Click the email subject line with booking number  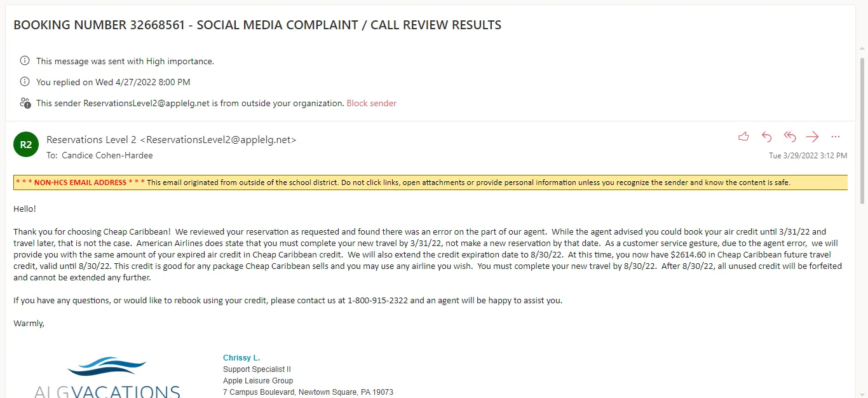[257, 25]
